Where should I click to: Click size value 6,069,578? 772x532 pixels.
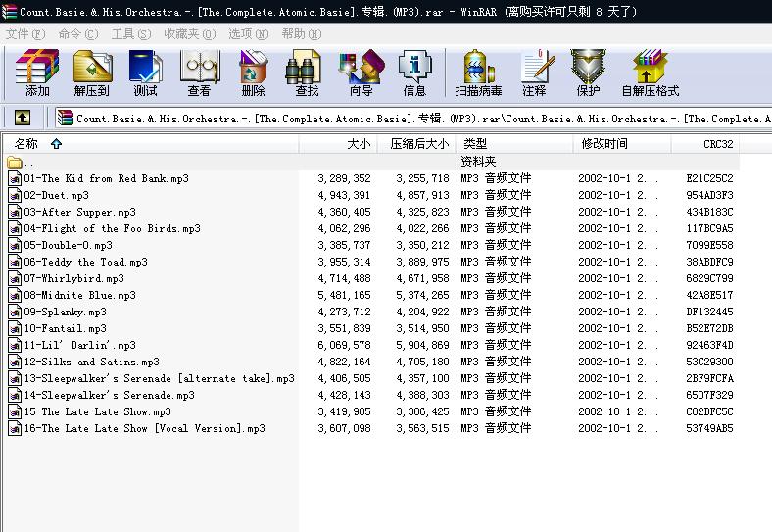(344, 345)
